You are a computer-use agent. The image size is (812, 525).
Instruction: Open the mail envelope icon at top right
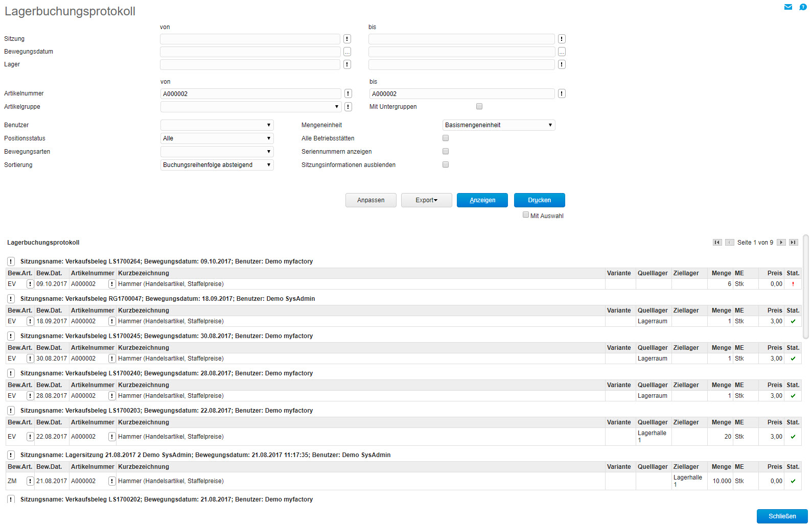click(788, 7)
